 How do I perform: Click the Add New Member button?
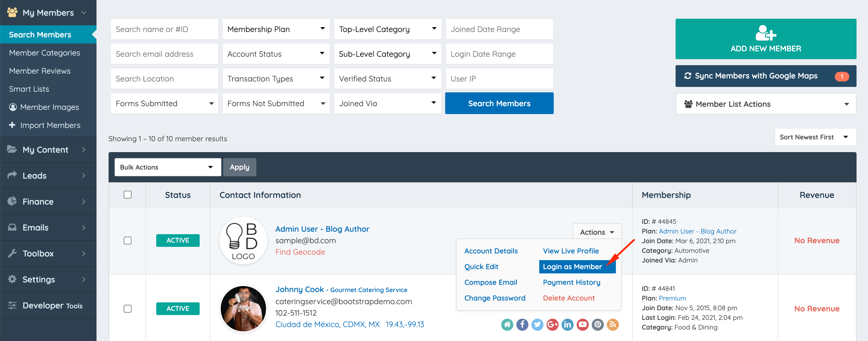(x=765, y=39)
